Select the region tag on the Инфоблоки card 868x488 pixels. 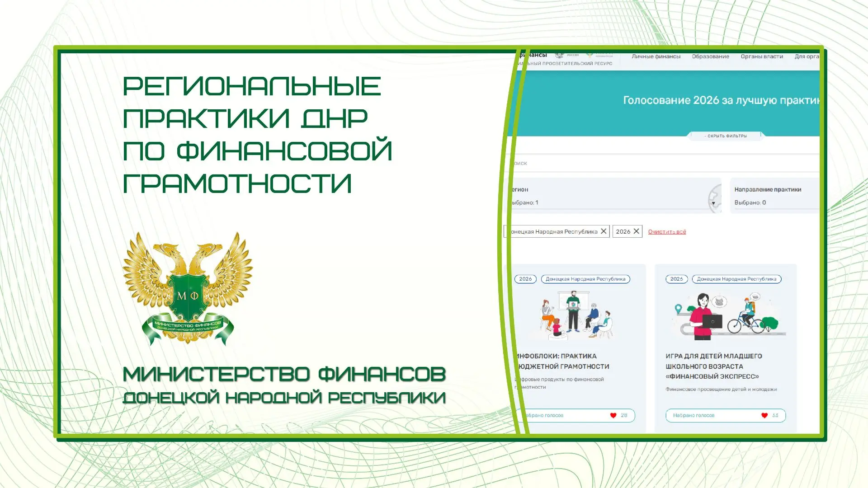(585, 279)
